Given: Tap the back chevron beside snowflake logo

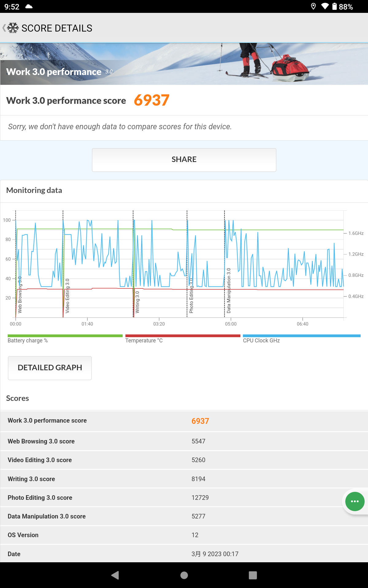Looking at the screenshot, I should 4,28.
